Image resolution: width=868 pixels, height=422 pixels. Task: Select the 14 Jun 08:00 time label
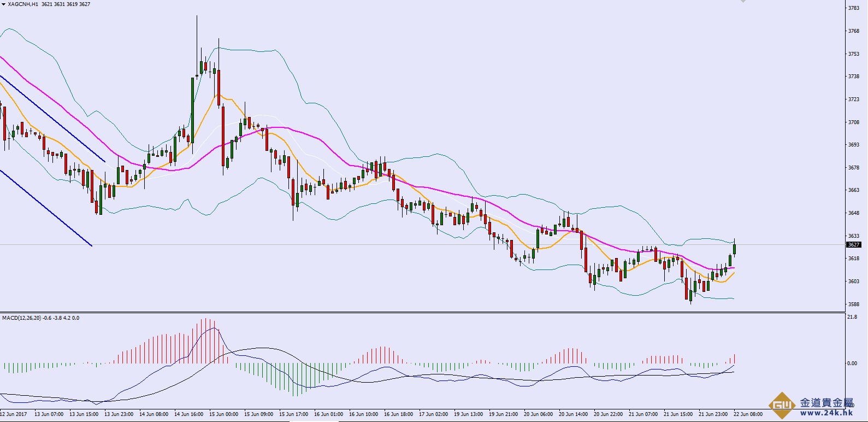(153, 414)
